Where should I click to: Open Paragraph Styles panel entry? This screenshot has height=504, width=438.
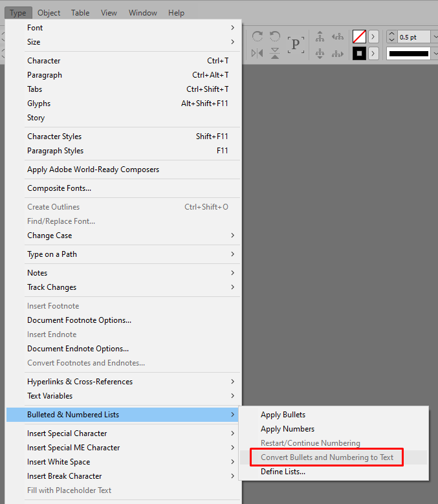tap(124, 151)
